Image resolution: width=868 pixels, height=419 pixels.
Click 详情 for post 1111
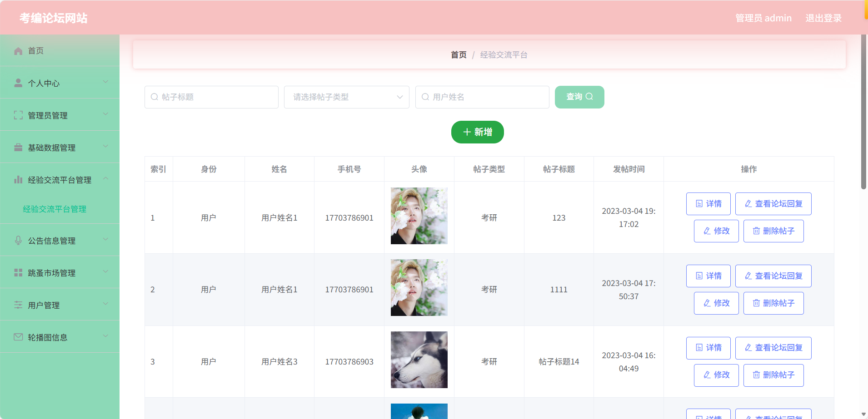click(x=708, y=276)
